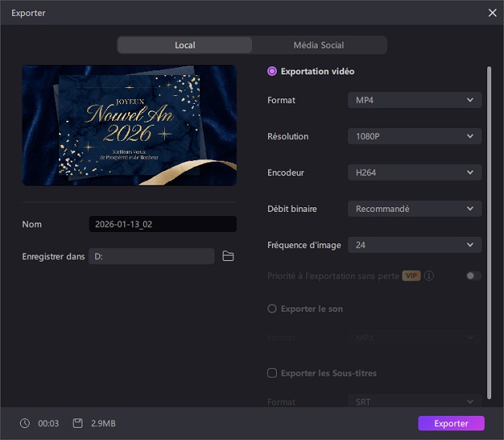The image size is (504, 440).
Task: Click the Nom text field
Action: pos(162,225)
